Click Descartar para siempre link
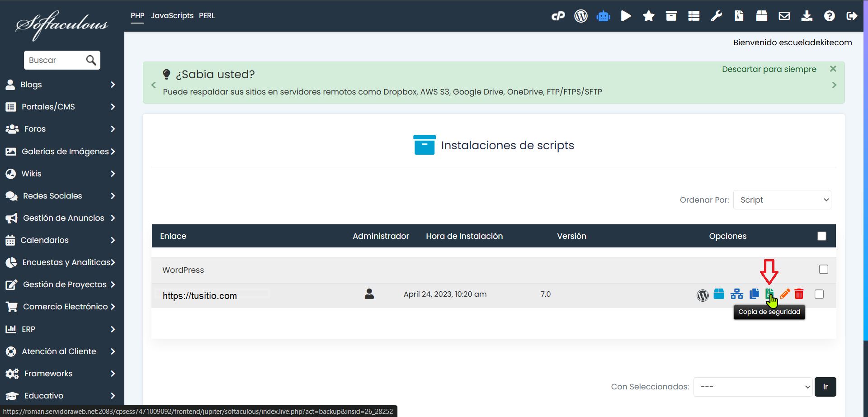 (x=769, y=69)
